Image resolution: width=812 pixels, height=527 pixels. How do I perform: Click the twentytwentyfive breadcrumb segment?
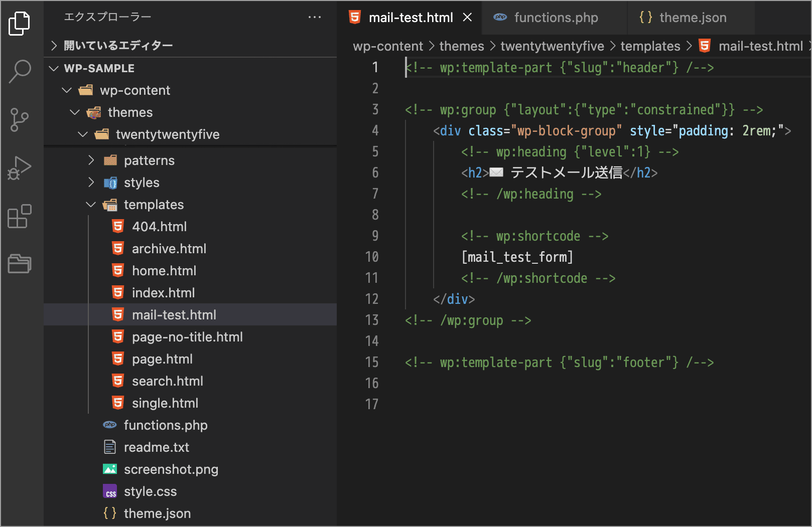tap(552, 46)
